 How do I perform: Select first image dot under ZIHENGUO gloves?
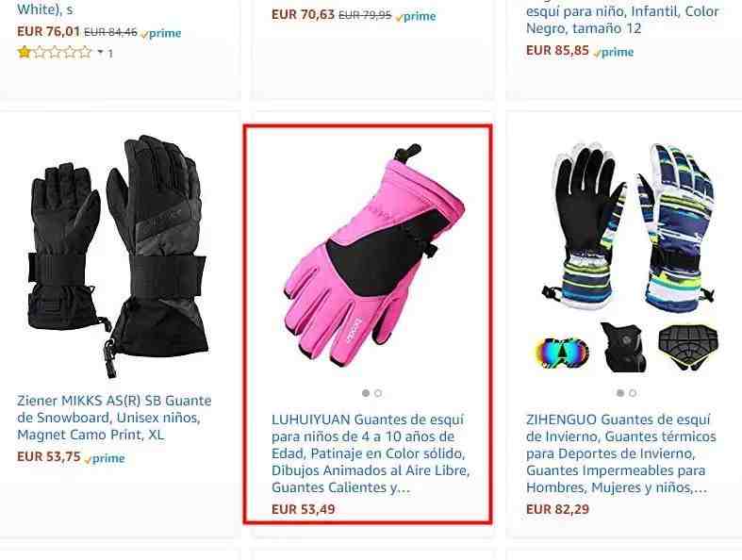click(x=620, y=393)
